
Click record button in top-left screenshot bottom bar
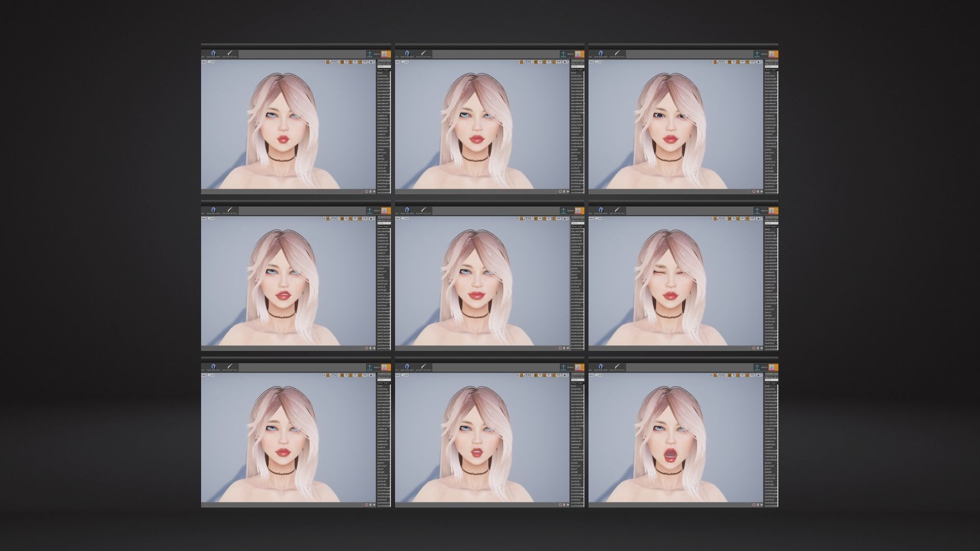click(366, 191)
